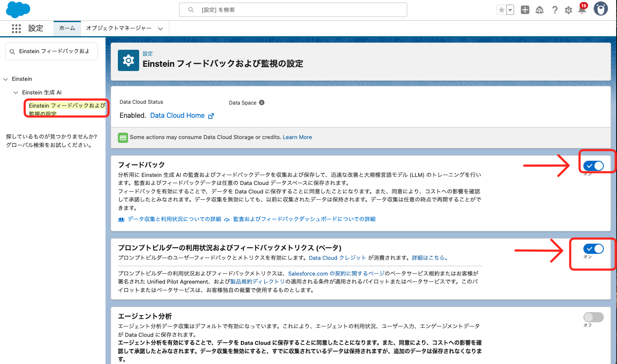This screenshot has width=617, height=364.
Task: Turn on the エージェント分析 toggle
Action: point(594,317)
